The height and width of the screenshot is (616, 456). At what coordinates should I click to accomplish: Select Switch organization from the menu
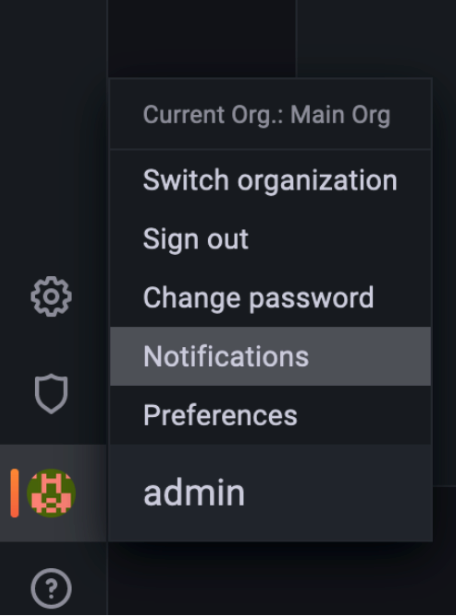click(270, 180)
